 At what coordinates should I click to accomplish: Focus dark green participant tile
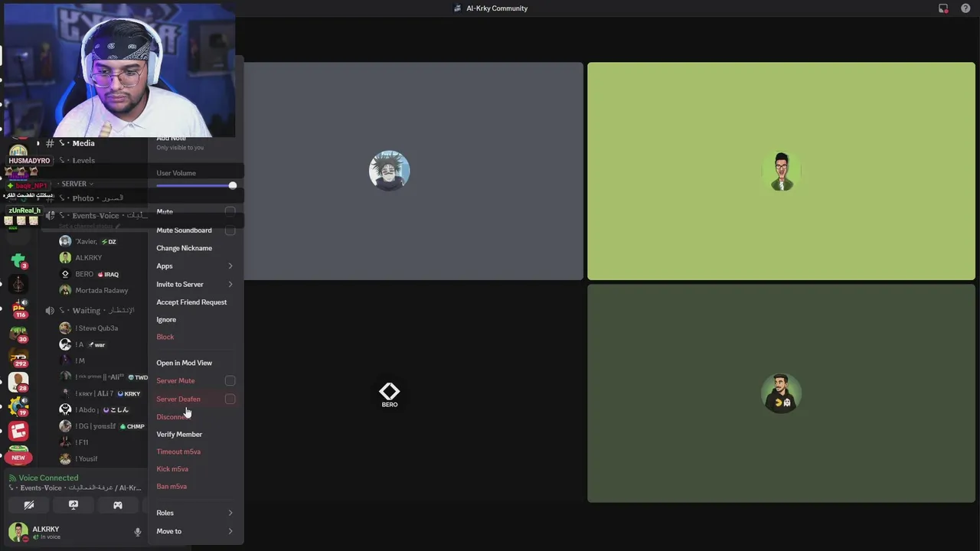pos(781,393)
